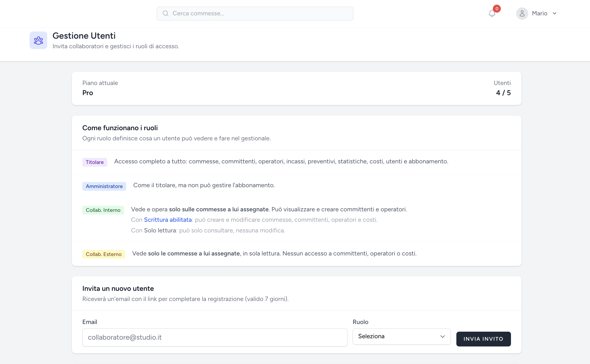The height and width of the screenshot is (364, 590).
Task: Click the Utenti label
Action: (502, 83)
